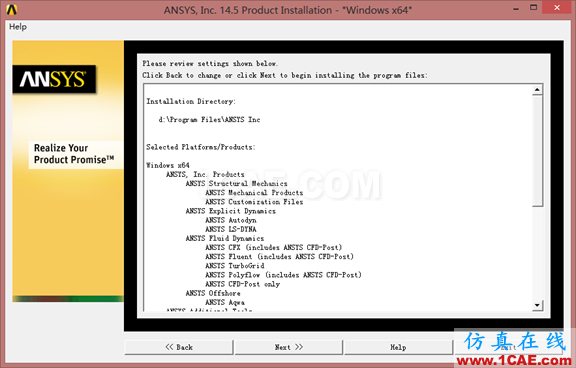This screenshot has width=576, height=368.
Task: Click 'ANSYS Structural Mechanics' entry
Action: click(x=237, y=183)
